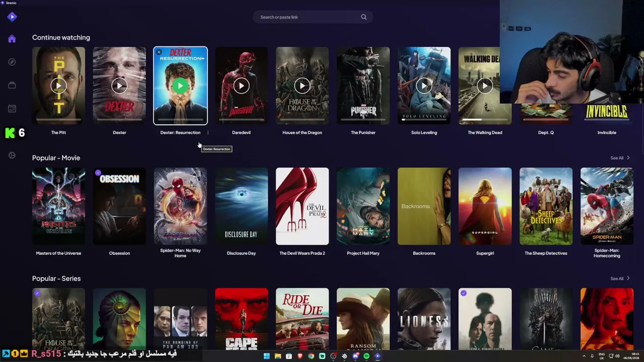644x362 pixels.
Task: Play The Walking Dead from Continue watching
Action: pyautogui.click(x=485, y=86)
